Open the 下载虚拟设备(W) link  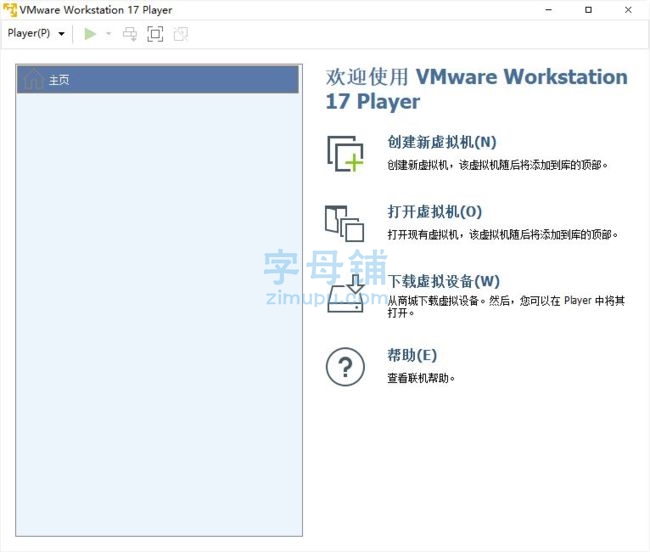tap(444, 281)
